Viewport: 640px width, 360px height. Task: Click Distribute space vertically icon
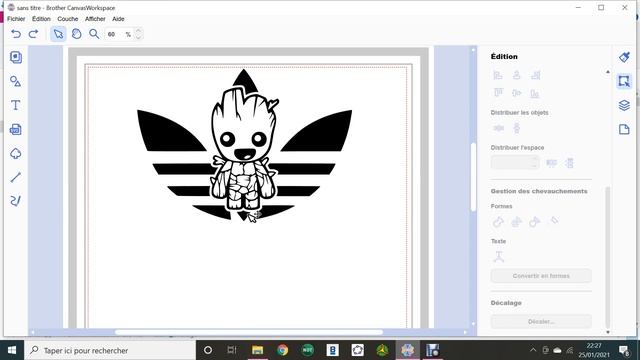click(569, 163)
